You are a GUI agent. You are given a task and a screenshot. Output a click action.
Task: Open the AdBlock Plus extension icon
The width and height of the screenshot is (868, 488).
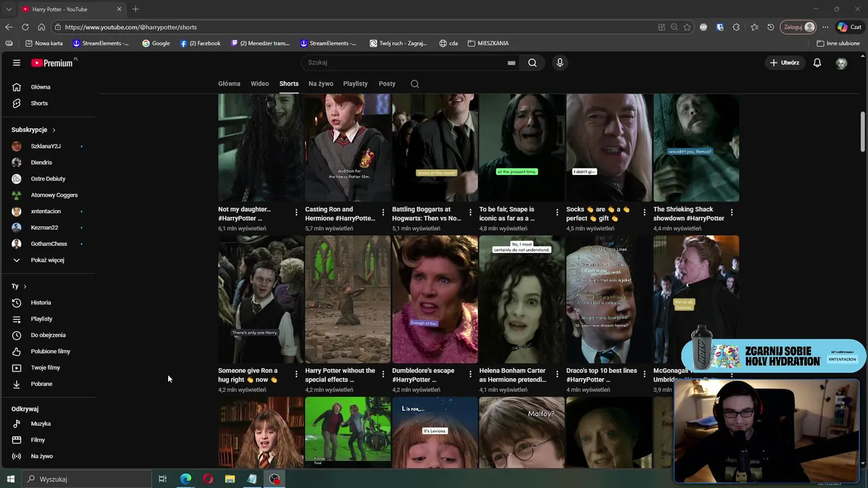point(703,27)
